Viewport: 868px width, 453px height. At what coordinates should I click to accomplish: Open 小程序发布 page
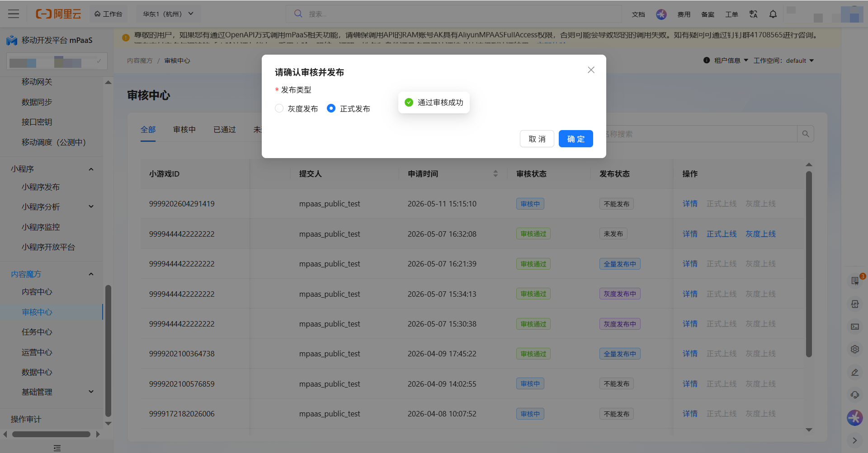click(x=41, y=187)
